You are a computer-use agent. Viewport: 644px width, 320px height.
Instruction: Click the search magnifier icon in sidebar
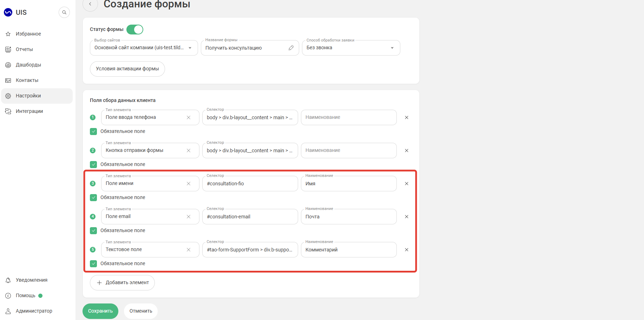64,12
